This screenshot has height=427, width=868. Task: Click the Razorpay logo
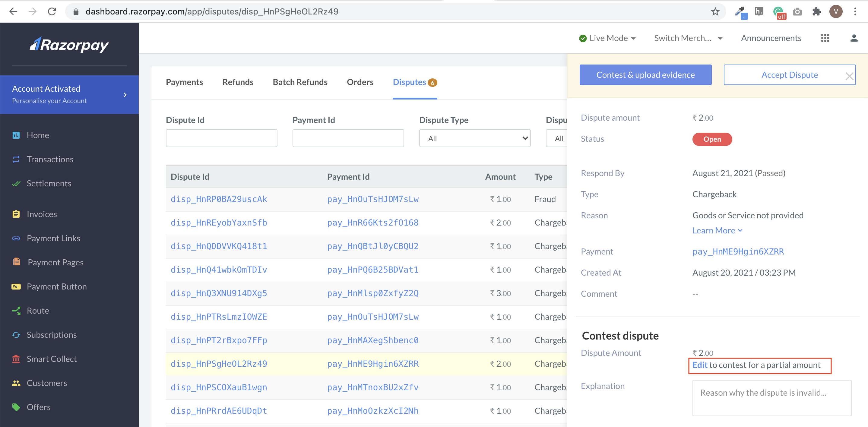tap(69, 45)
